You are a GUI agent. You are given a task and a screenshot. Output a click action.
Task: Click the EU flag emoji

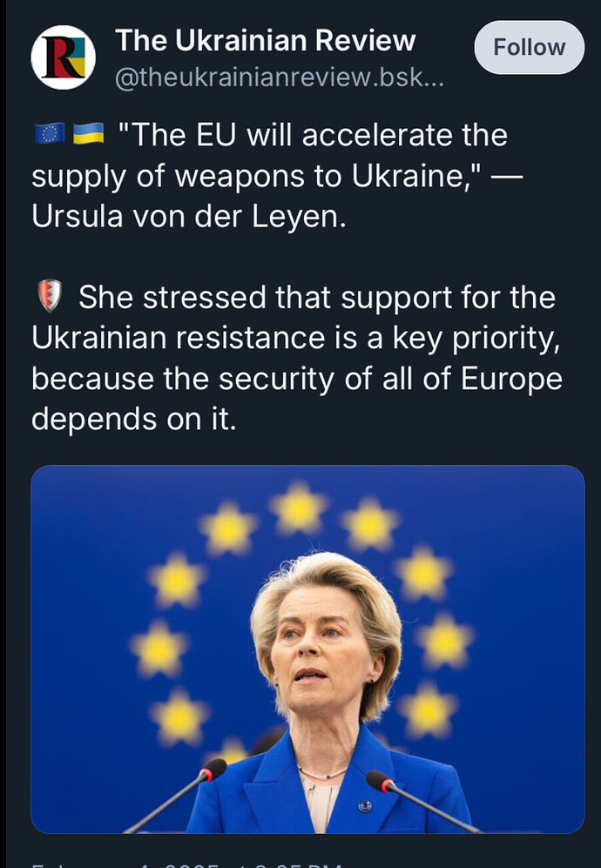coord(50,134)
